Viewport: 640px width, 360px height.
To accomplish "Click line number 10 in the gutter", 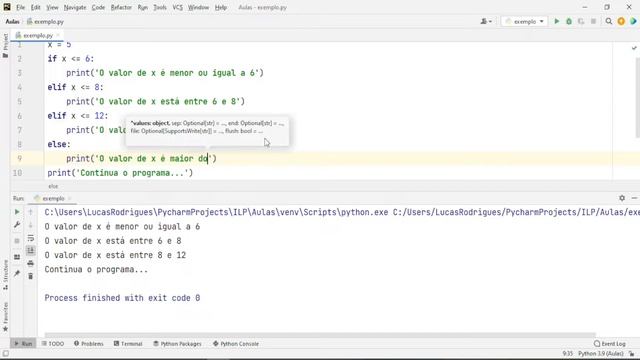I will click(17, 173).
